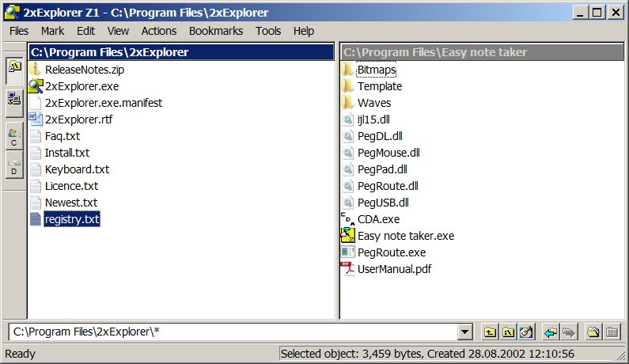Select Newest.txt in left pane
This screenshot has width=629, height=364.
click(71, 203)
